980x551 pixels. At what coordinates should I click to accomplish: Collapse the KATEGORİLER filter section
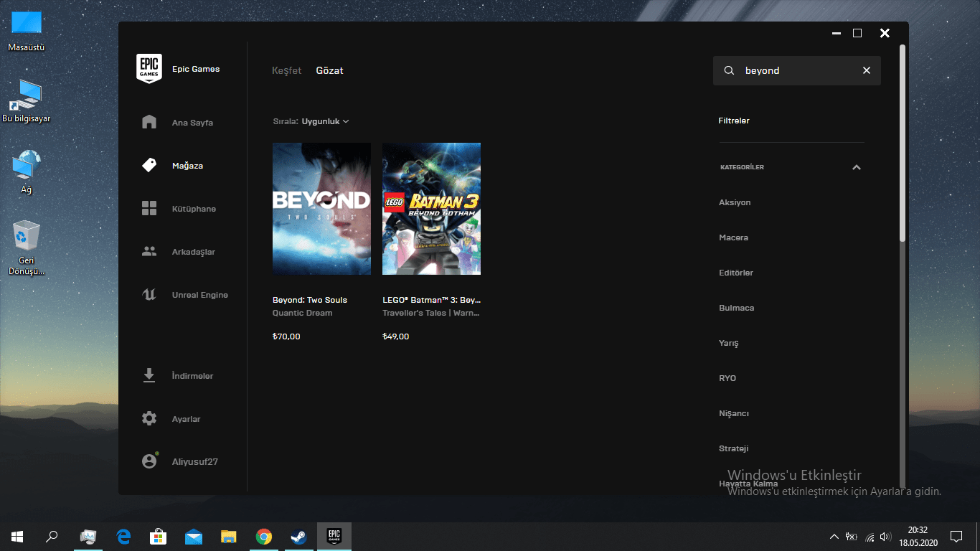click(x=856, y=167)
